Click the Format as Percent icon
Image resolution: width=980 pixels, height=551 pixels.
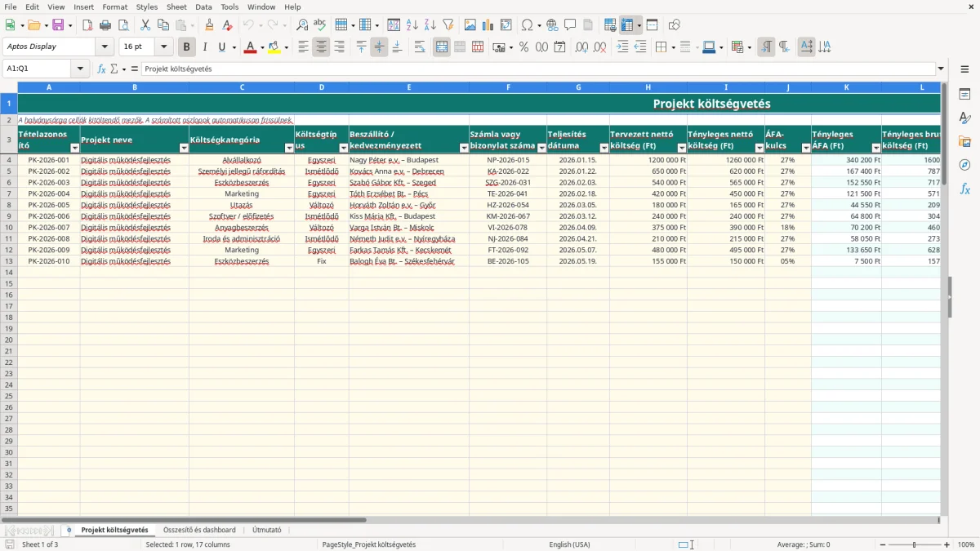(524, 47)
